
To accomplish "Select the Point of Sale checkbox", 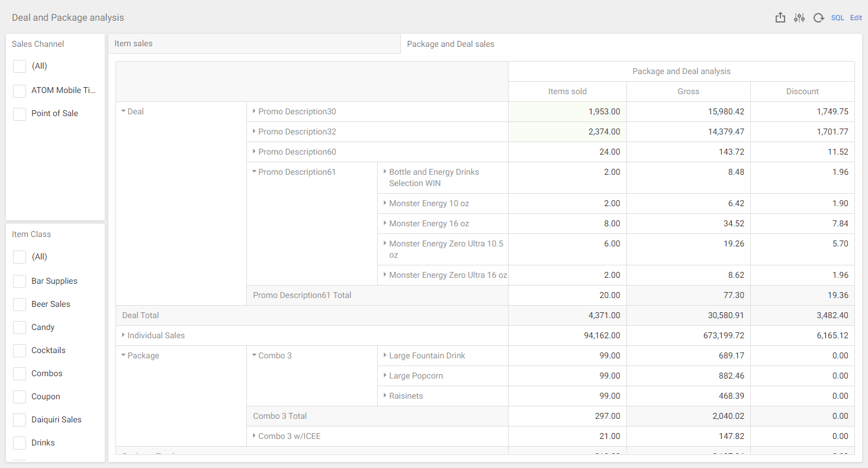I will 19,113.
